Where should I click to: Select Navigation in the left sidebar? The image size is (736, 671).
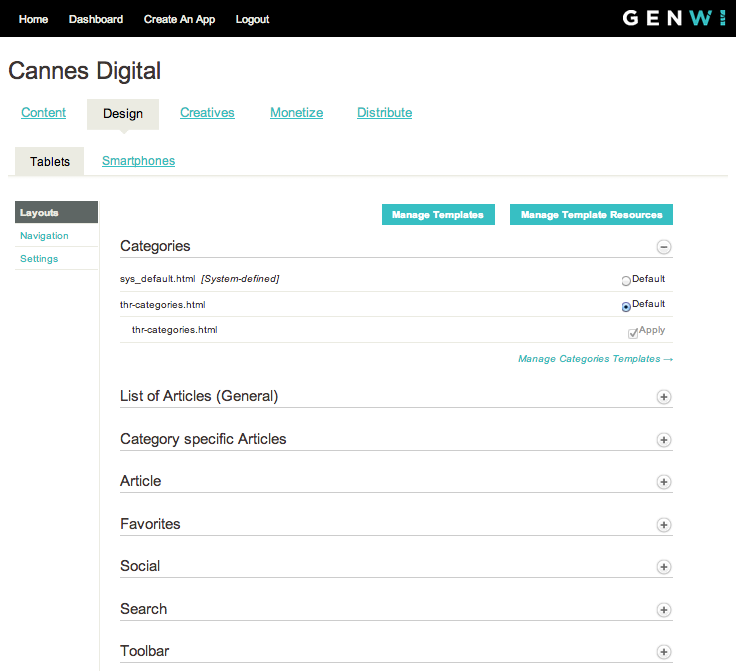click(x=44, y=236)
